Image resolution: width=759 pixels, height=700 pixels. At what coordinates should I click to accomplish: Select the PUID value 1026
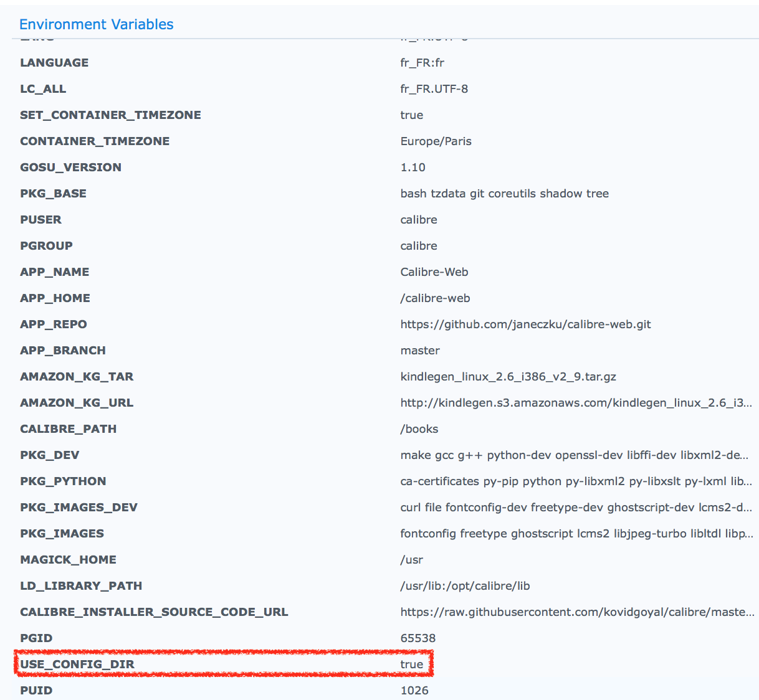coord(414,690)
